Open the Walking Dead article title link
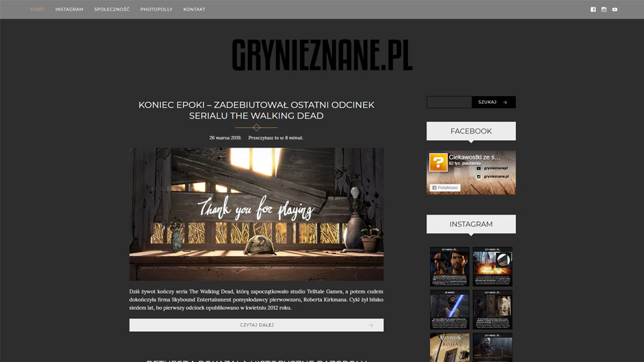This screenshot has width=644, height=362. click(256, 110)
